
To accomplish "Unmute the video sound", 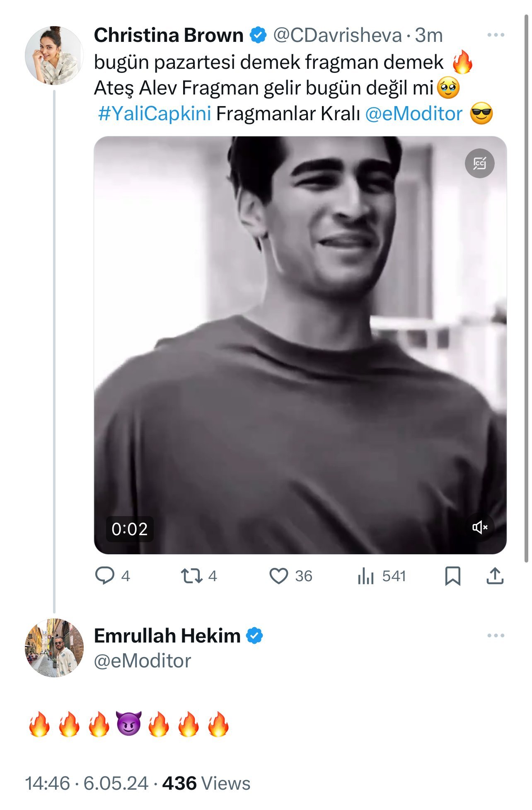I will [x=479, y=527].
